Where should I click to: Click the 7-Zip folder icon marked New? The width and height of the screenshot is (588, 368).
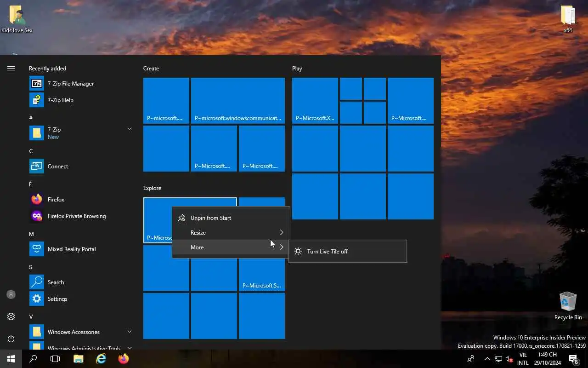point(37,133)
